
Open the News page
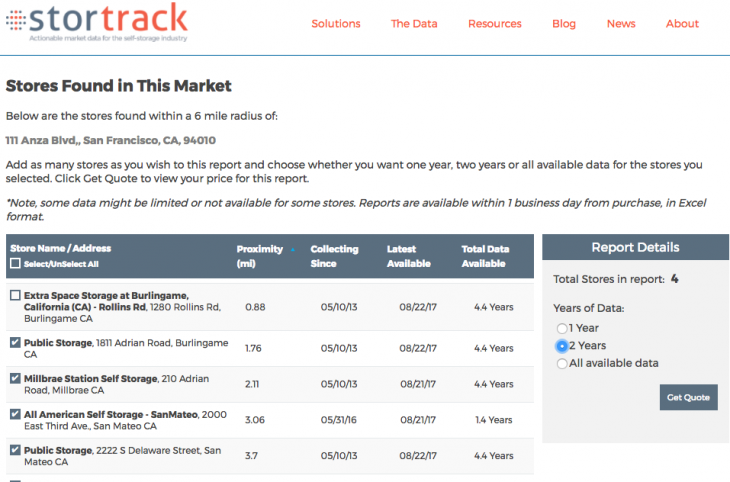[620, 24]
